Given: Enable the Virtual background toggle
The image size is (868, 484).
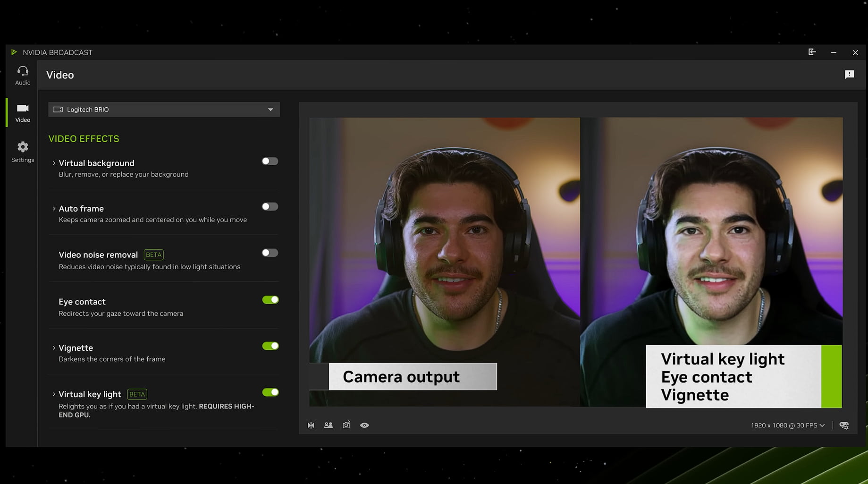Looking at the screenshot, I should 270,161.
